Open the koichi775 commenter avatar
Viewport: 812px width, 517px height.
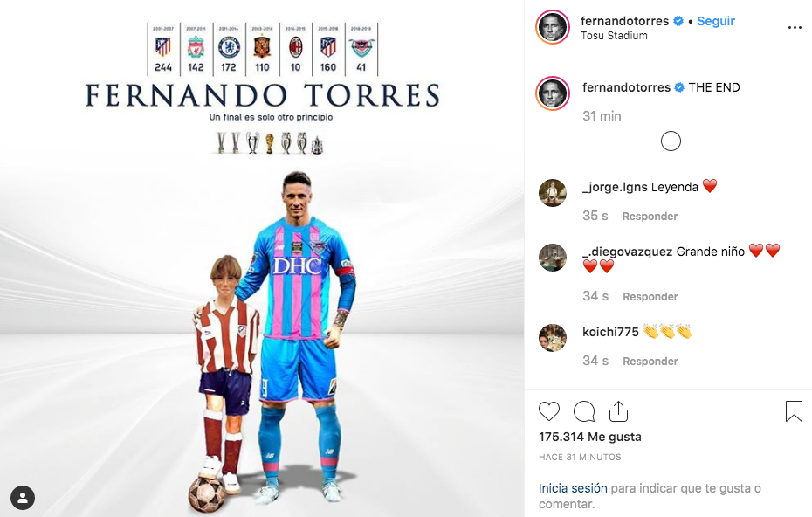pos(553,338)
